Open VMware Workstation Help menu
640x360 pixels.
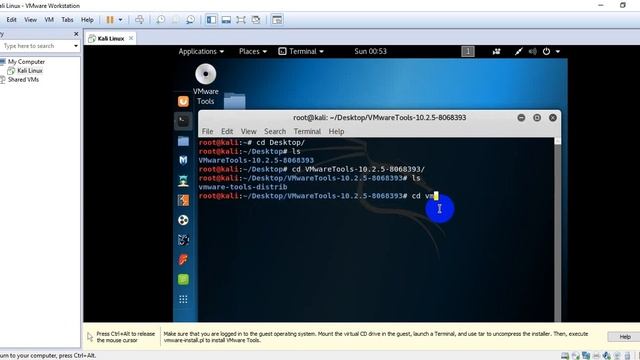click(87, 20)
